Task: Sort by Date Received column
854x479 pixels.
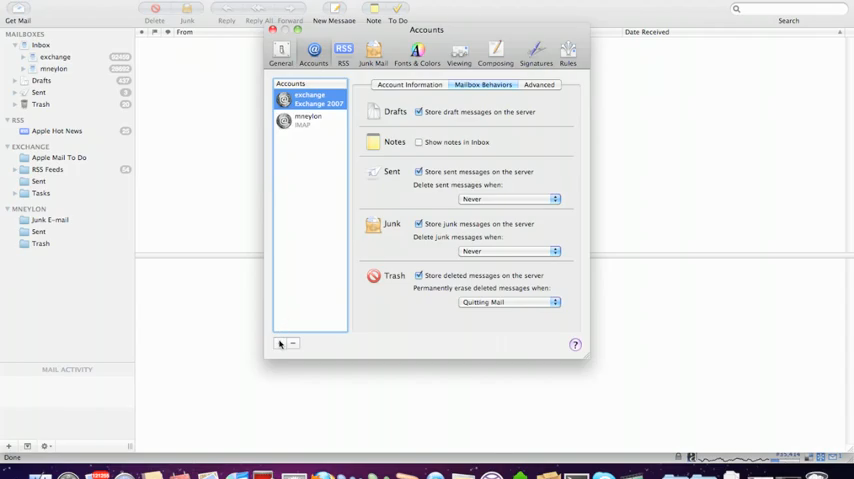Action: coord(647,32)
